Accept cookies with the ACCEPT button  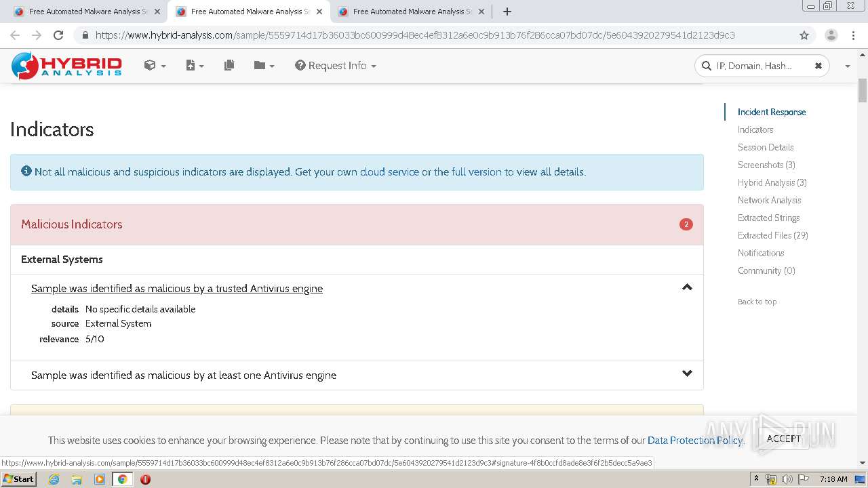pyautogui.click(x=784, y=439)
